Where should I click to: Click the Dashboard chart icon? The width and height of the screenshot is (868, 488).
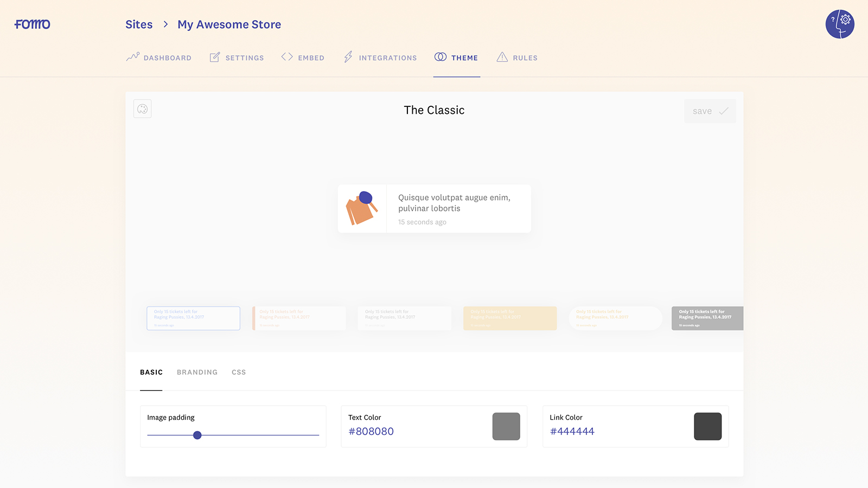[133, 57]
